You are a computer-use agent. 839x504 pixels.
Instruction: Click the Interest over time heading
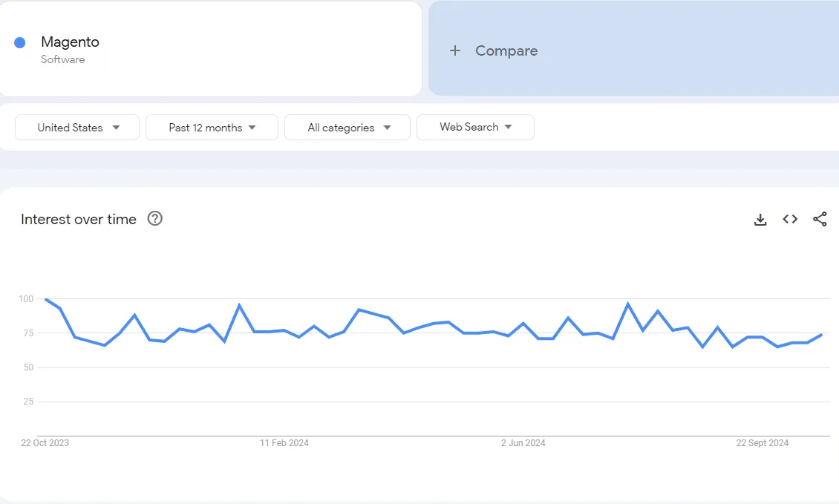(x=78, y=219)
